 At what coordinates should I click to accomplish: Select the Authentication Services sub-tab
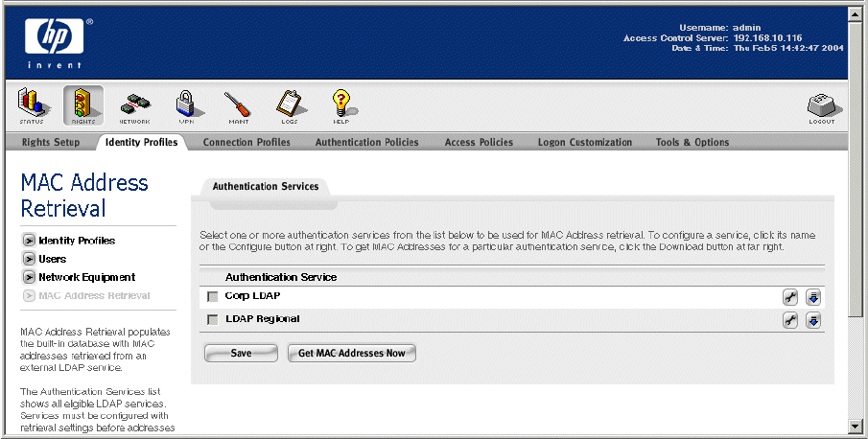coord(265,186)
